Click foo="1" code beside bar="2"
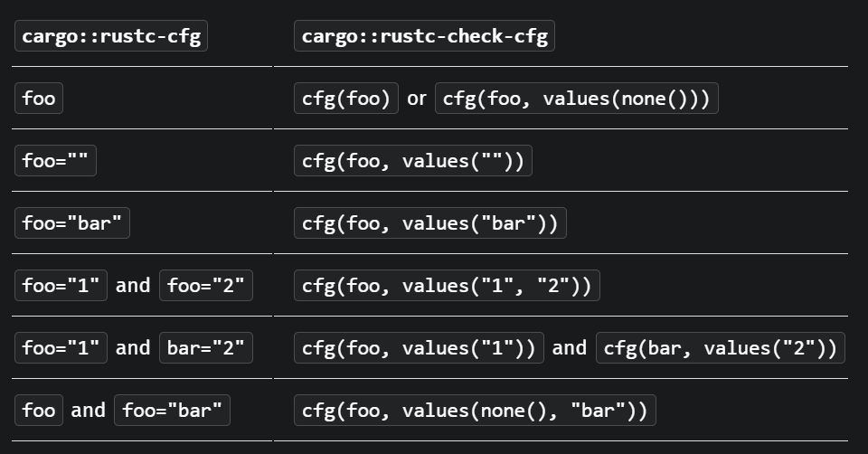The image size is (868, 454). click(61, 348)
